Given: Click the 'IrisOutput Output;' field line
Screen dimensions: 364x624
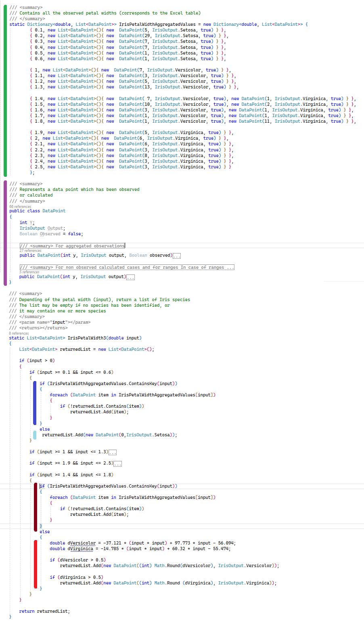Looking at the screenshot, I should [42, 228].
